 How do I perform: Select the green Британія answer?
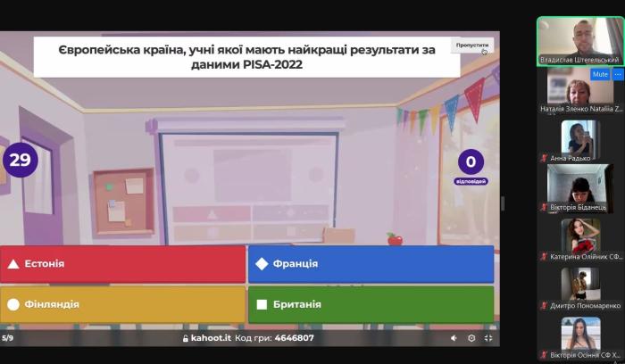(371, 304)
